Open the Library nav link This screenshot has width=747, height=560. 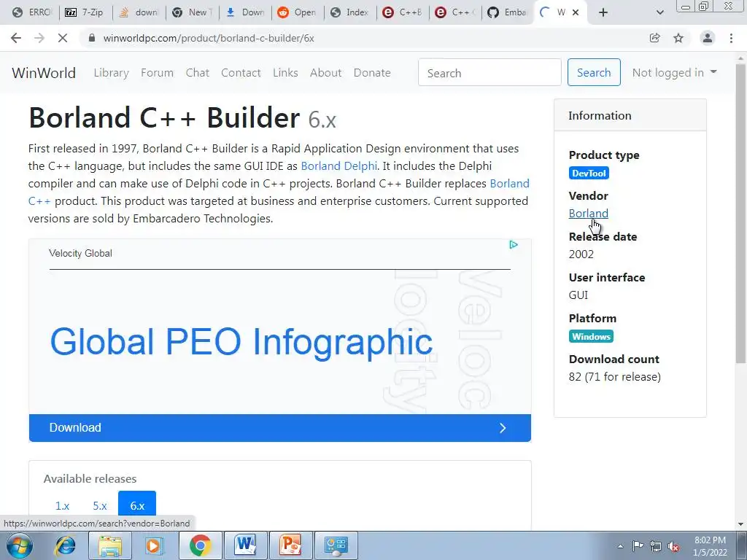[x=111, y=73]
